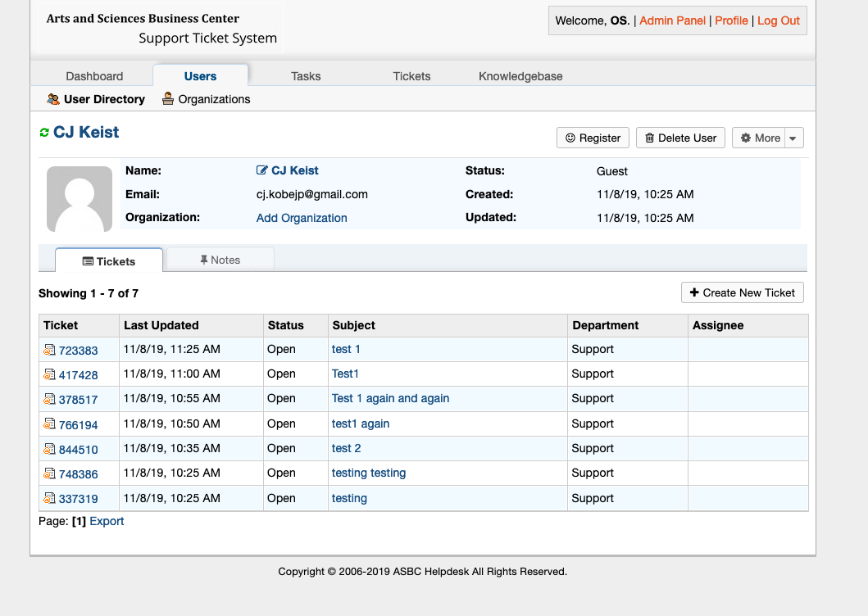The height and width of the screenshot is (616, 868).
Task: Open the More gear menu button
Action: 759,138
